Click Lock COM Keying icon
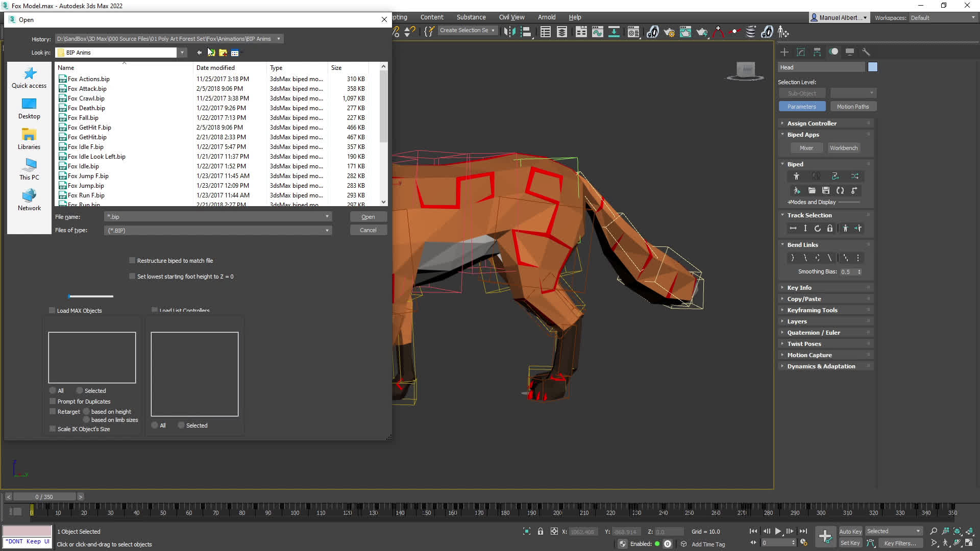This screenshot has width=980, height=551. pos(830,229)
